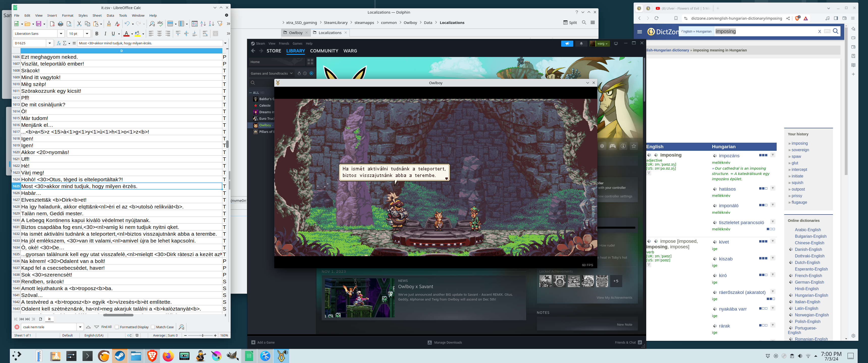Run spell check with the abc icon
This screenshot has height=363, width=868.
click(160, 24)
